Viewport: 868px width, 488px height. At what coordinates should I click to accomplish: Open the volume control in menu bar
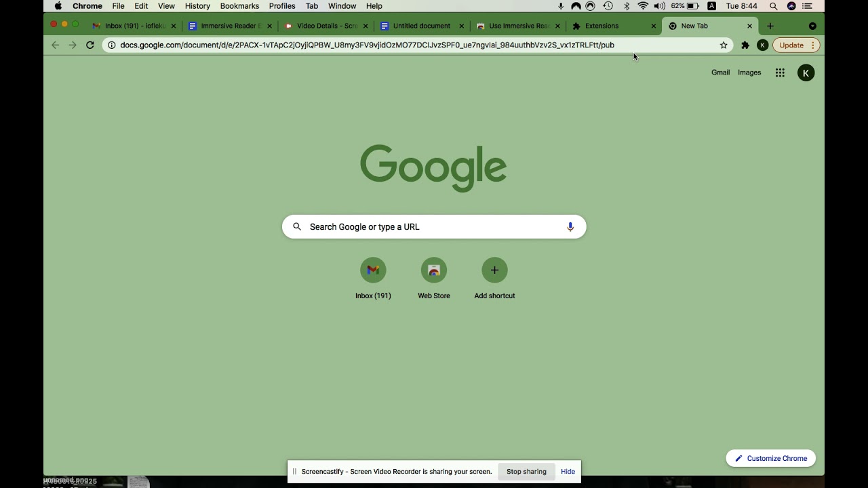click(659, 6)
